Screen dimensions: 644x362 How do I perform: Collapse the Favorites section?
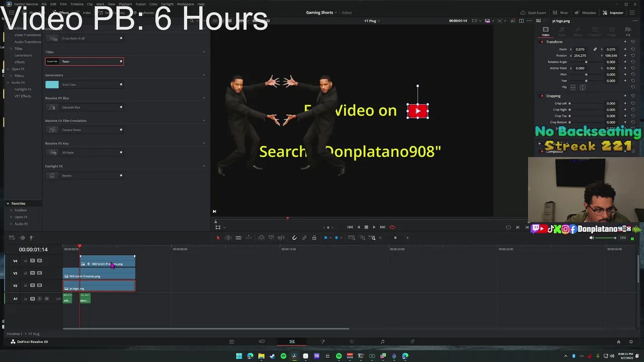click(x=8, y=204)
